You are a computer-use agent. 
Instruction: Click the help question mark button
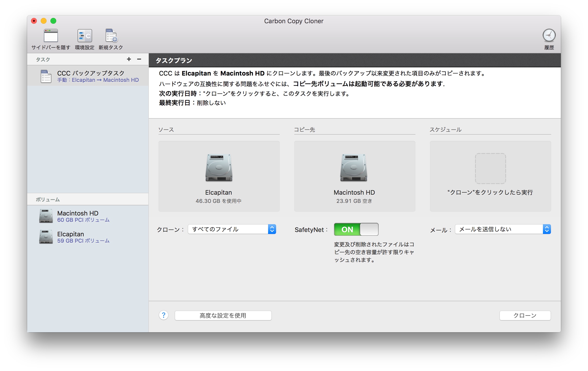click(163, 315)
